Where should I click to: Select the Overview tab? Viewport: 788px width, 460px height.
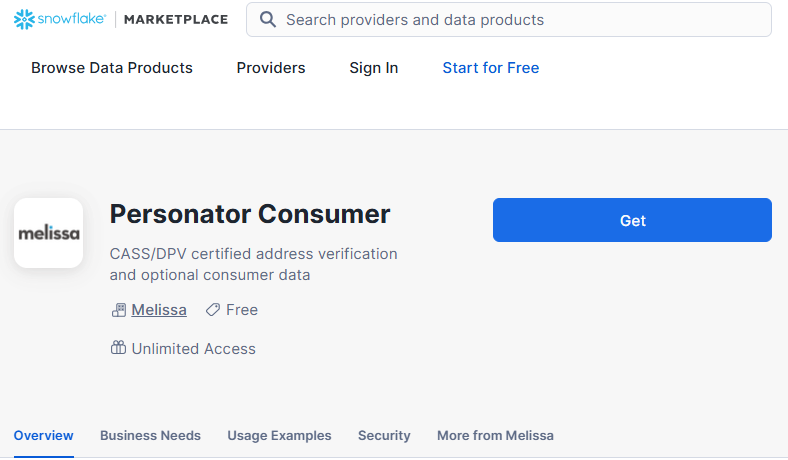[44, 435]
